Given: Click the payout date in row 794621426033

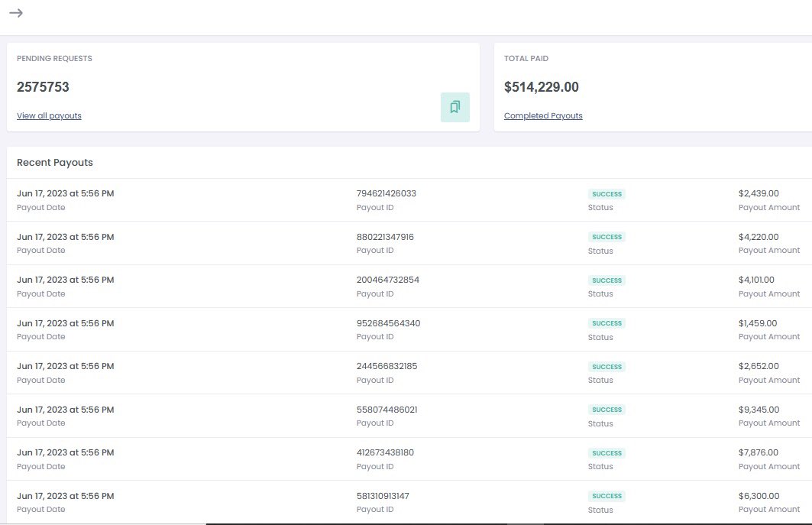Looking at the screenshot, I should click(65, 193).
